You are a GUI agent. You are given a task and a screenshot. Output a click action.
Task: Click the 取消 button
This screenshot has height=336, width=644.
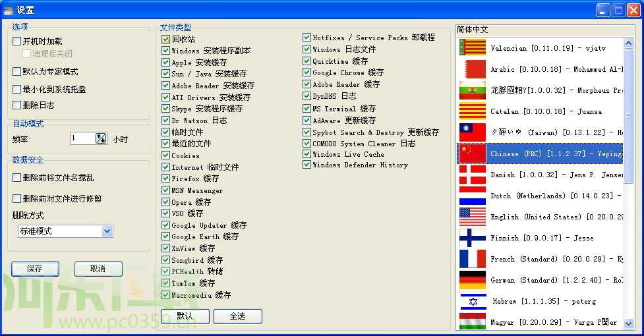(98, 269)
